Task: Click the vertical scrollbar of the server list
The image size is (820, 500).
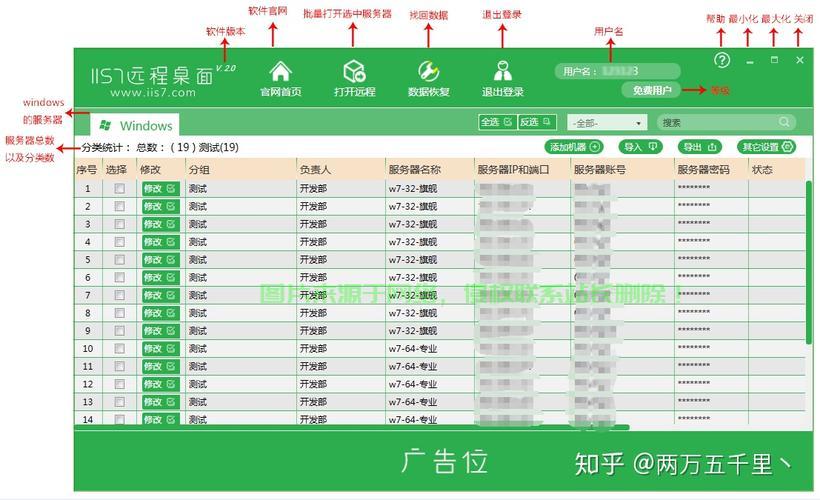Action: click(809, 262)
